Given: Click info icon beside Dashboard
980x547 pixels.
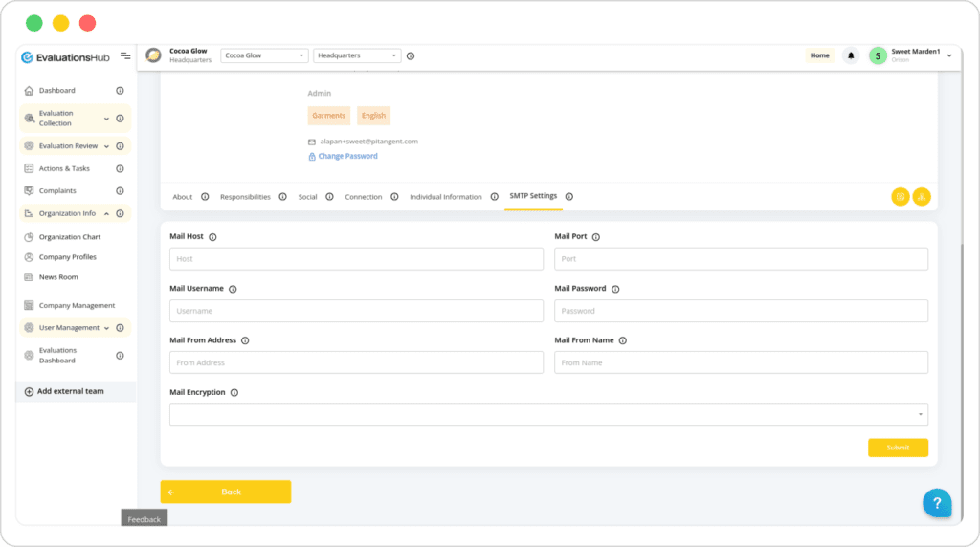Looking at the screenshot, I should [x=120, y=91].
